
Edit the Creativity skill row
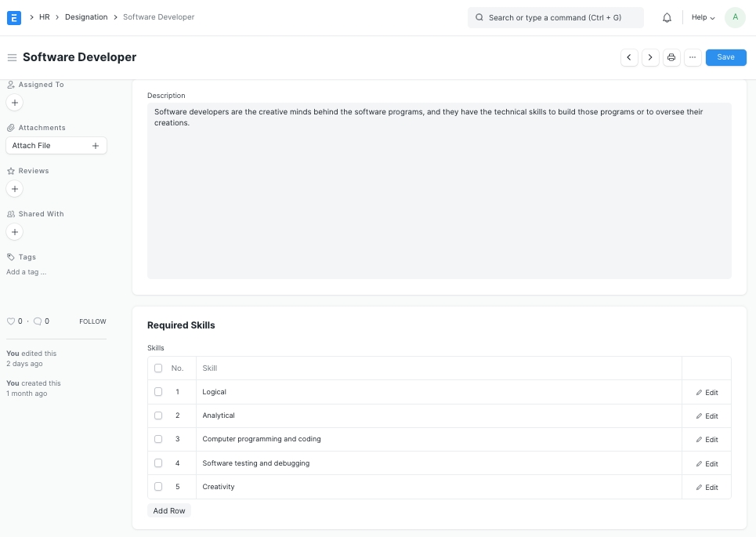[x=707, y=488]
